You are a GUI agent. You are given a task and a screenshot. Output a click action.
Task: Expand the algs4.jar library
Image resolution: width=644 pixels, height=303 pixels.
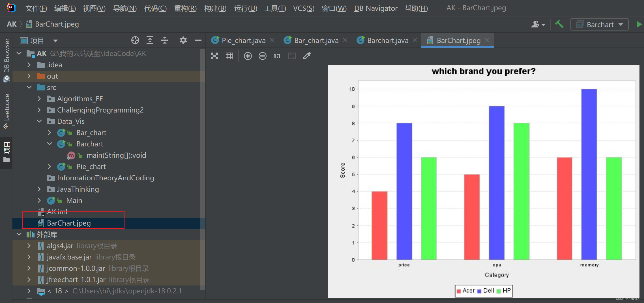pyautogui.click(x=29, y=246)
